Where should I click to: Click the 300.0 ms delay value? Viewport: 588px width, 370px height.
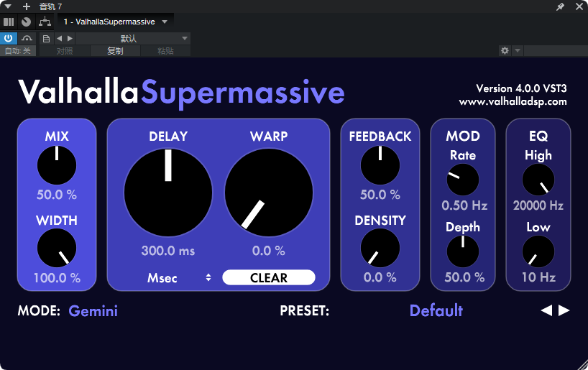pyautogui.click(x=168, y=251)
